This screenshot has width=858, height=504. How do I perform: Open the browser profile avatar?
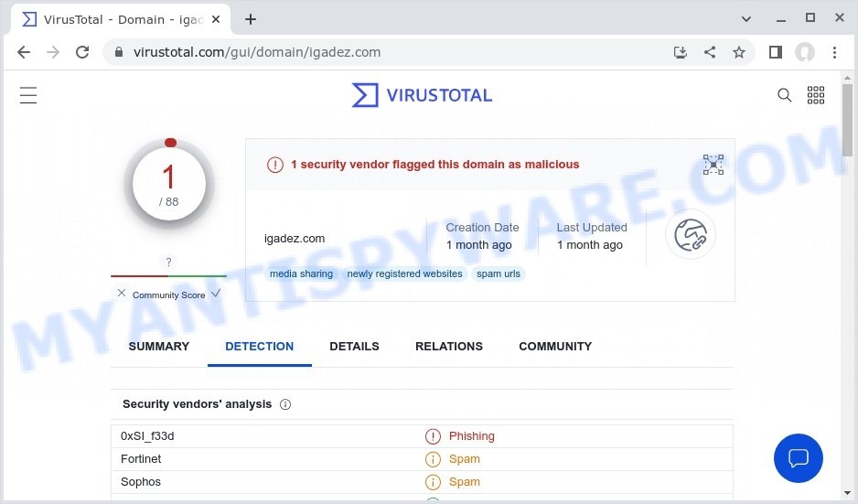(805, 52)
